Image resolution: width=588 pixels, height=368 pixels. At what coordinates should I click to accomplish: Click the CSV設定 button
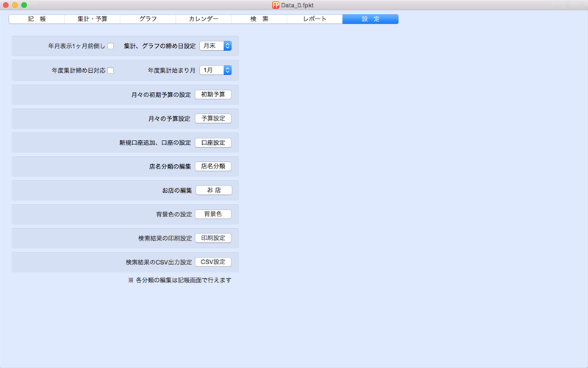[213, 262]
